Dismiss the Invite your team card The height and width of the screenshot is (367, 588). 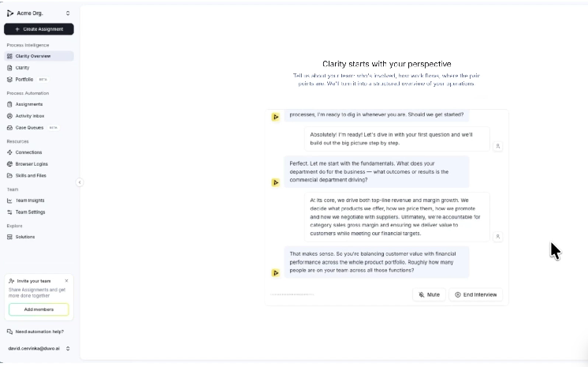pyautogui.click(x=66, y=281)
